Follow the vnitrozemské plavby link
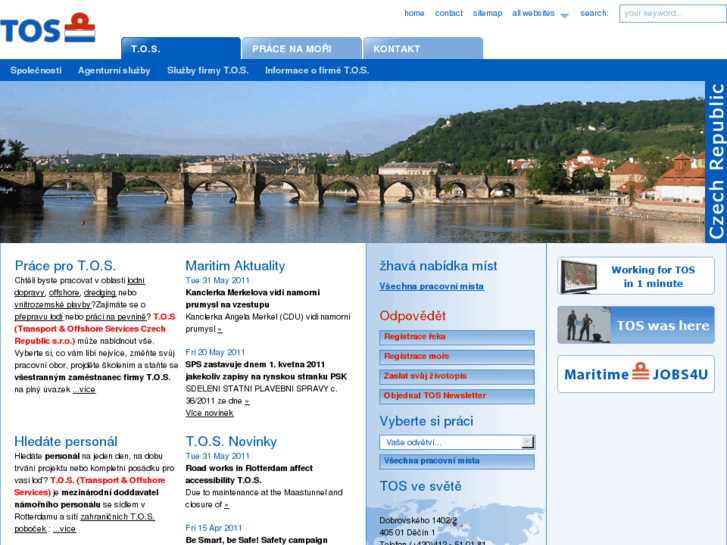Screen dimensions: 727x545 pyautogui.click(x=52, y=305)
